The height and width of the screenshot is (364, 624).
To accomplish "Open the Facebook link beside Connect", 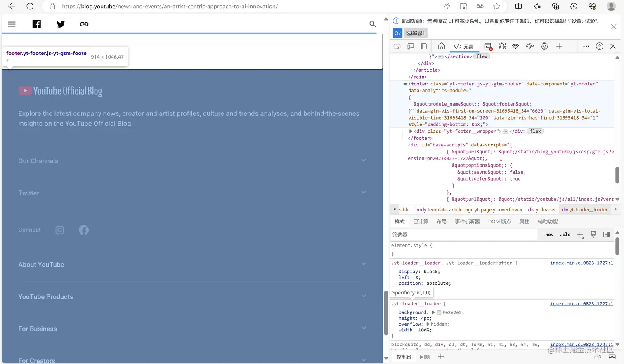I will [x=84, y=230].
